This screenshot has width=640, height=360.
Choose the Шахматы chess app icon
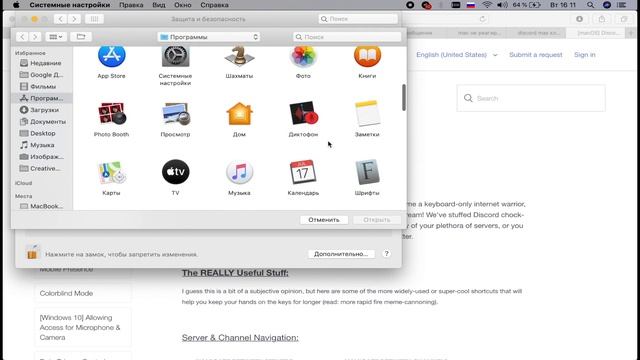tap(239, 56)
